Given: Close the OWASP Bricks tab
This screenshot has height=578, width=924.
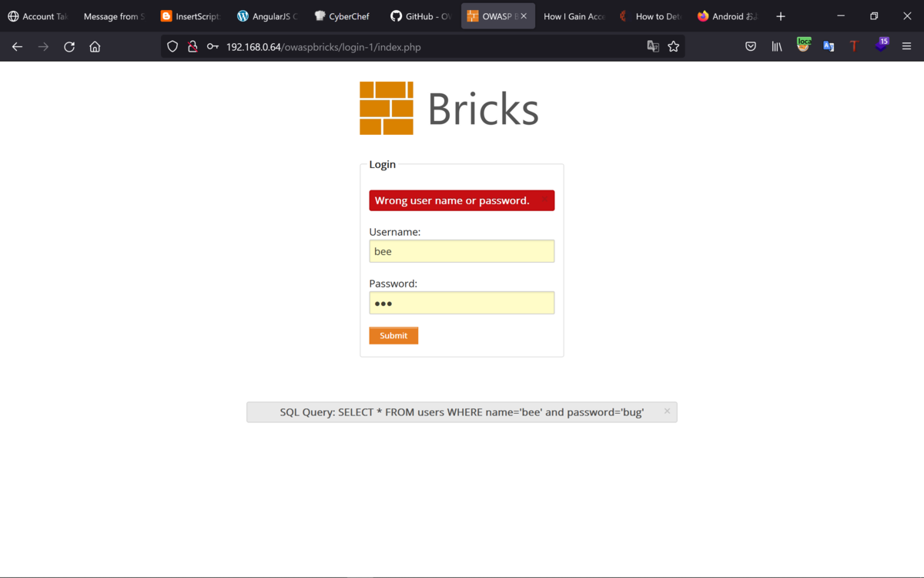Looking at the screenshot, I should (x=524, y=16).
